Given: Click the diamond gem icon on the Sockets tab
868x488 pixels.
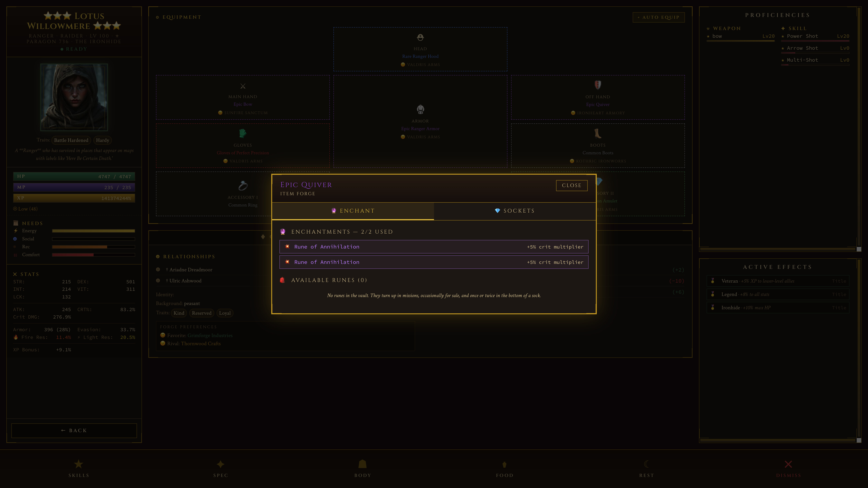Looking at the screenshot, I should (497, 211).
